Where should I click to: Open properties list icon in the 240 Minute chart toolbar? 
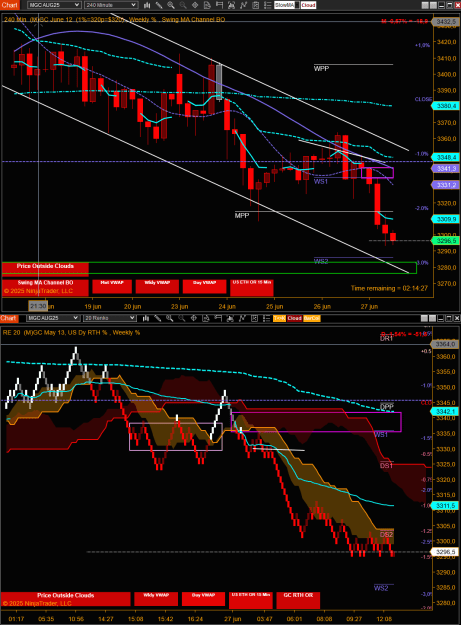pos(268,5)
